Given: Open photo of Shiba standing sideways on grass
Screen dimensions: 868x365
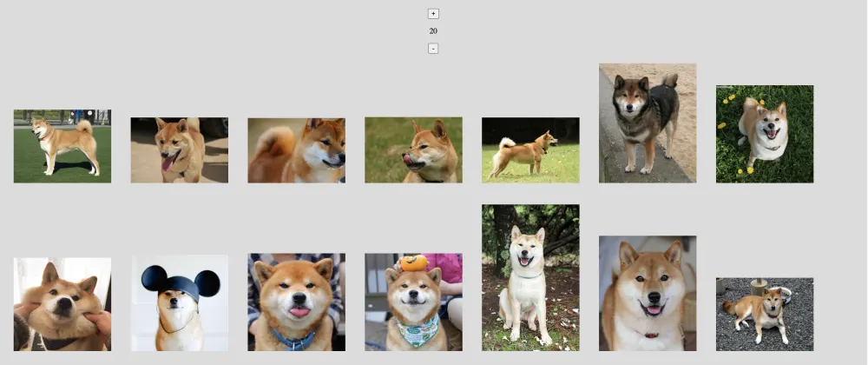Looking at the screenshot, I should click(530, 150).
